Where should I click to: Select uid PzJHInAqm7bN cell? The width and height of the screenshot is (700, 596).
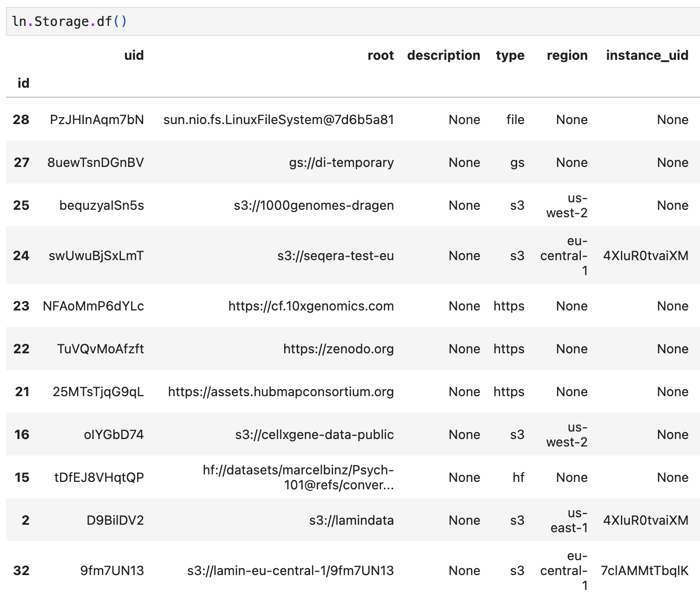tap(97, 120)
